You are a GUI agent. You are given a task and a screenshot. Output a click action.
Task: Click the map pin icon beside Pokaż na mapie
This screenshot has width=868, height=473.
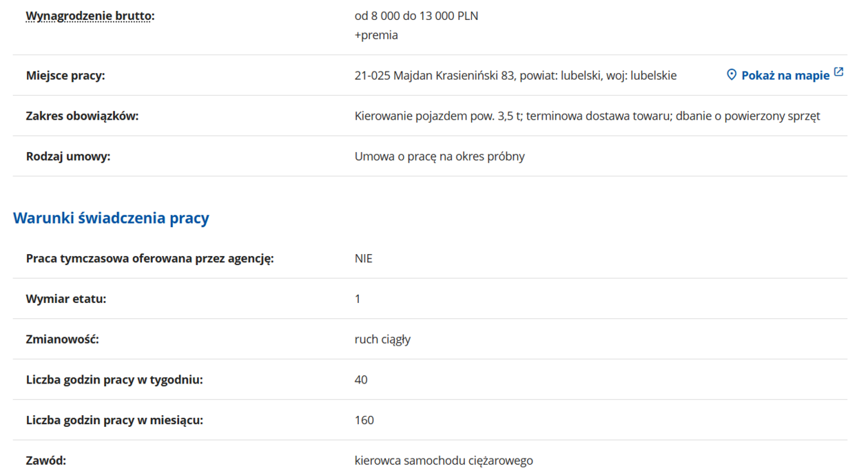point(732,74)
